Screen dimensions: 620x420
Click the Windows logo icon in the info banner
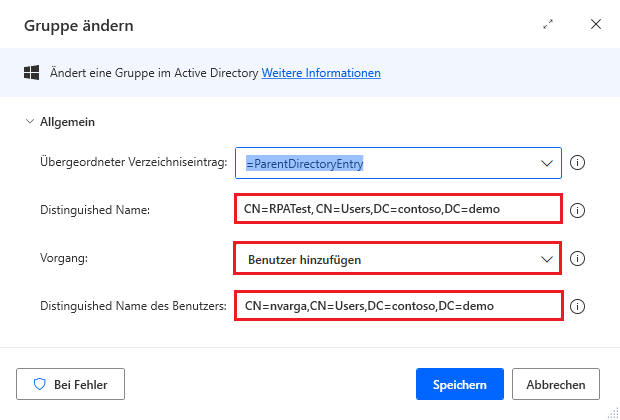click(x=31, y=73)
